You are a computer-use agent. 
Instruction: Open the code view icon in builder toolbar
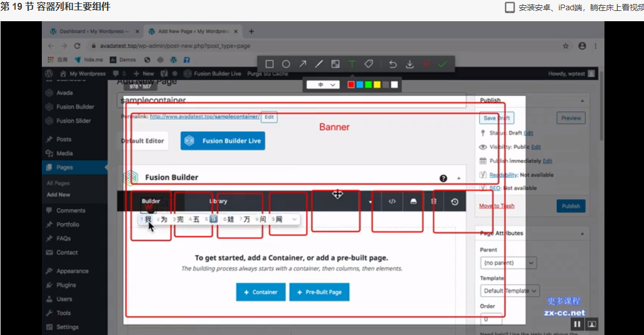[x=392, y=201]
